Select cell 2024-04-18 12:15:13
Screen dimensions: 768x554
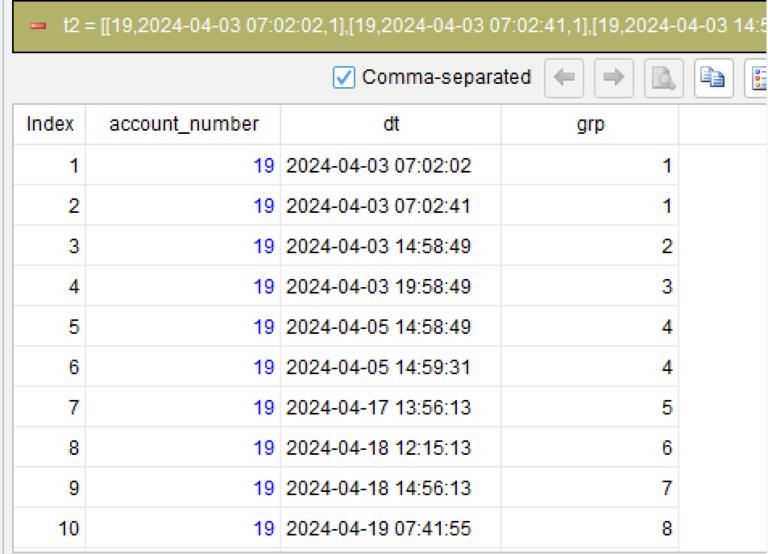coord(391,448)
